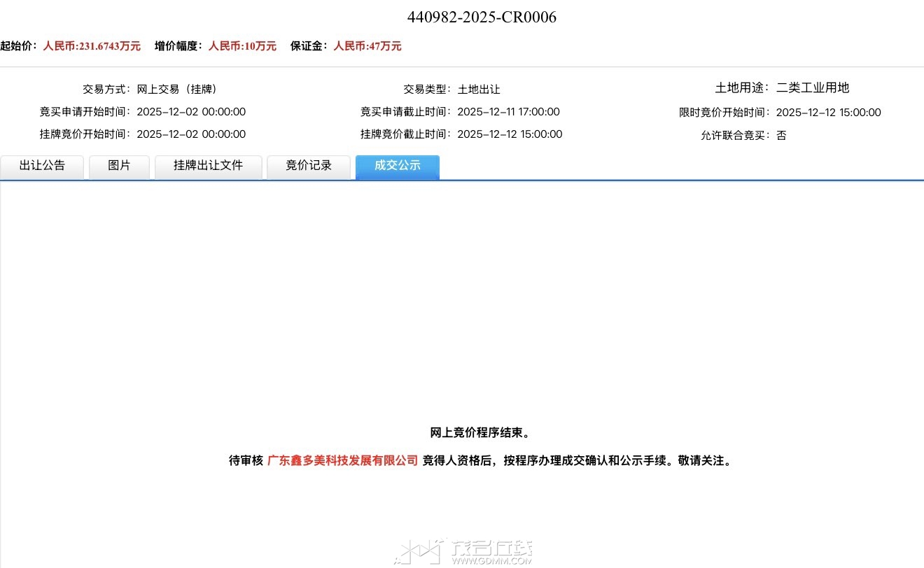Click the 竞买申请截止时间 value 2025-12-11 17:00:00
Image resolution: width=924 pixels, height=568 pixels.
[x=508, y=112]
